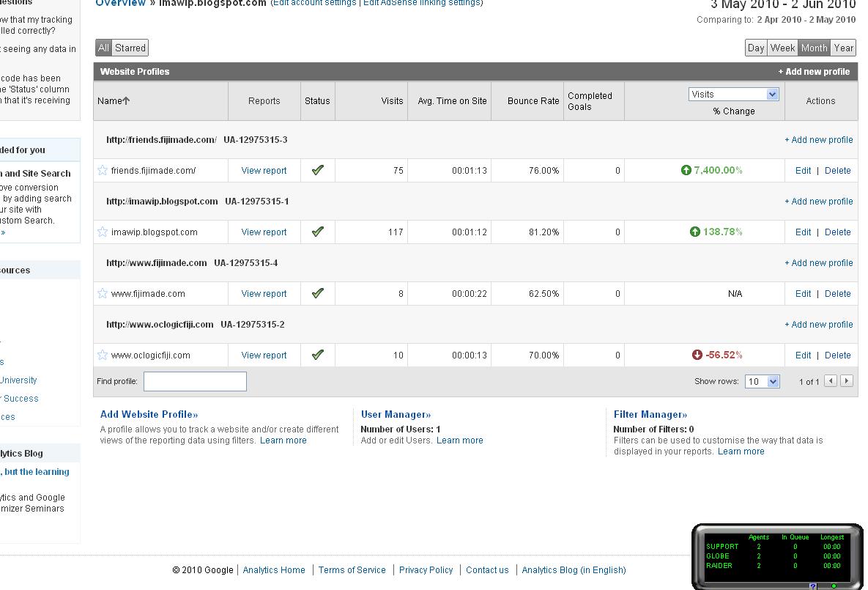Star the imawip.blogspot.com profile
Screen dimensions: 868x590
tap(103, 232)
